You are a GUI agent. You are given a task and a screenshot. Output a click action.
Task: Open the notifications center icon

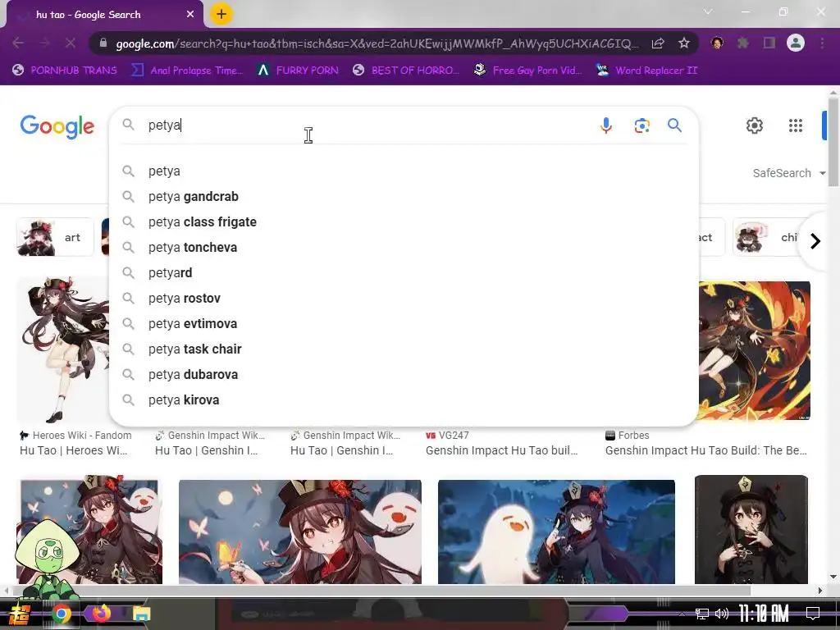(813, 614)
